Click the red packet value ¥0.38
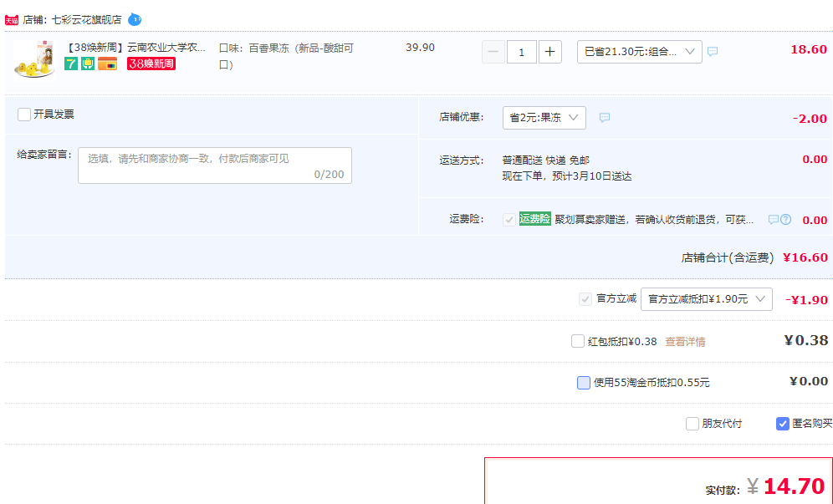 [806, 340]
